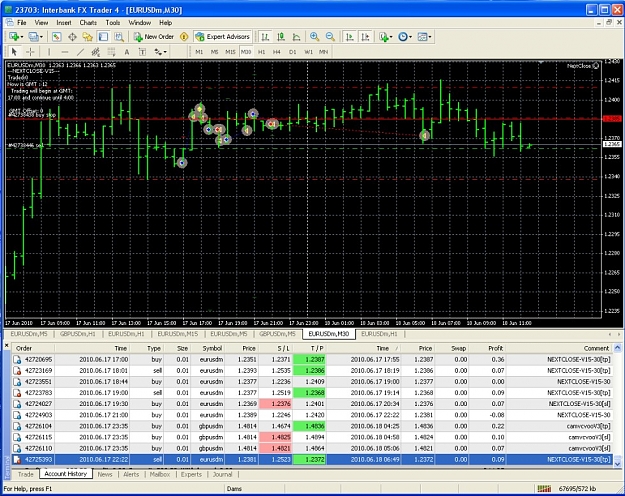Image resolution: width=625 pixels, height=496 pixels.
Task: Set timeframe to M1
Action: 199,52
